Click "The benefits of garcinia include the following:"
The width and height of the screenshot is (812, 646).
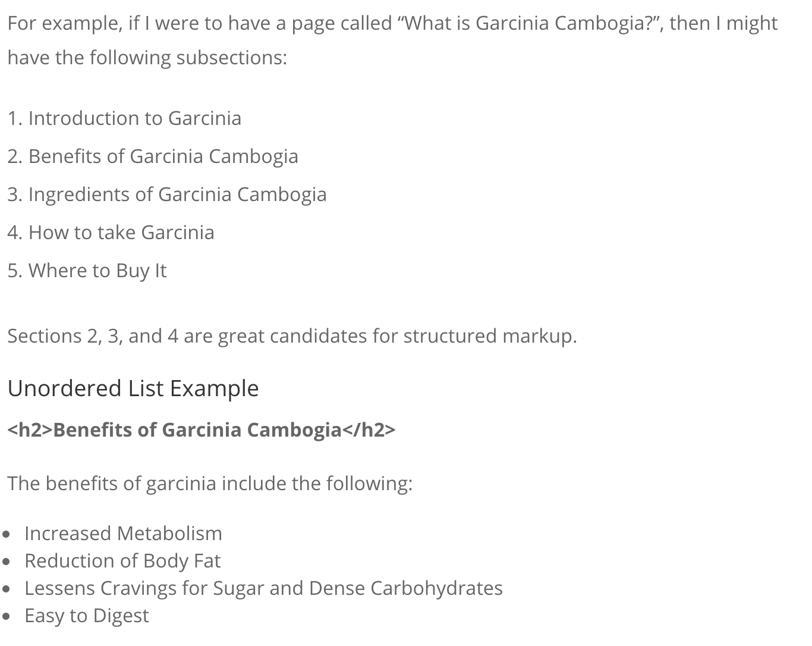pos(210,484)
